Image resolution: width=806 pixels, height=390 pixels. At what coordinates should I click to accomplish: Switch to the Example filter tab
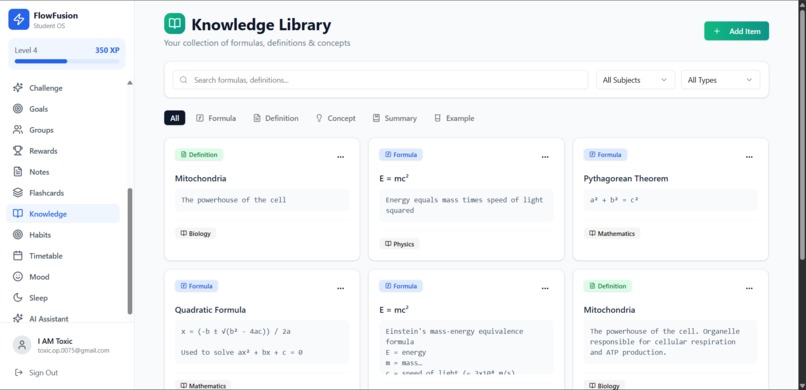(454, 118)
